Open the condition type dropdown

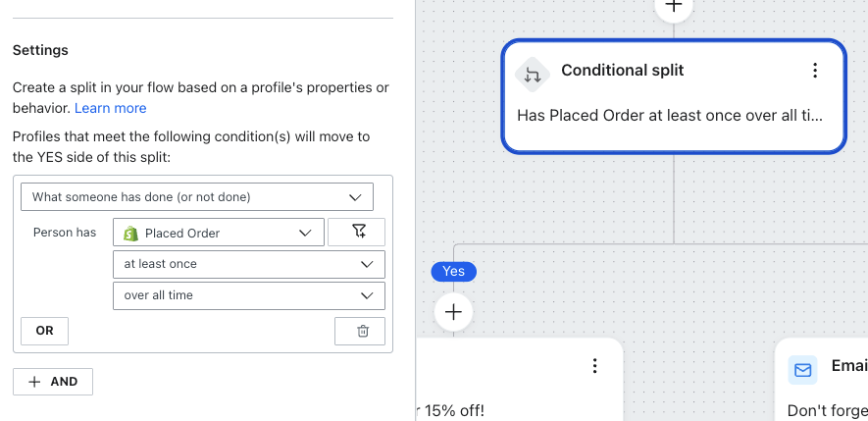[196, 197]
